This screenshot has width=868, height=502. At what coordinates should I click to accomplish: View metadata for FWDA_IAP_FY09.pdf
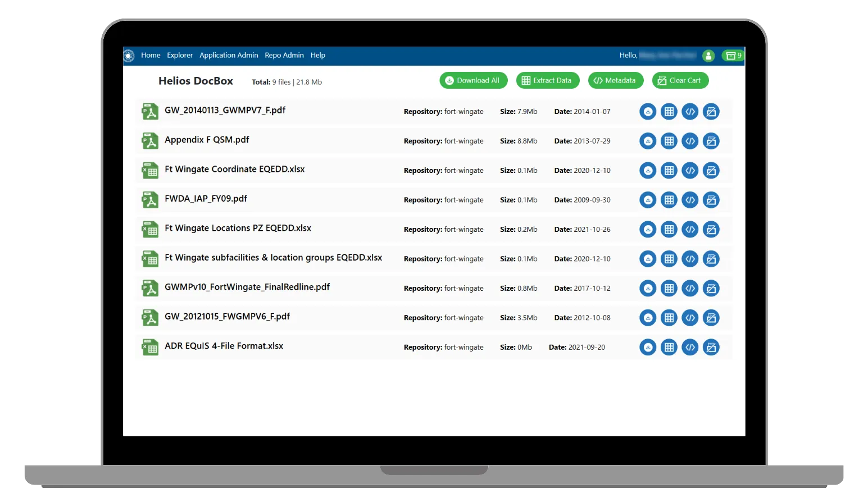(690, 200)
